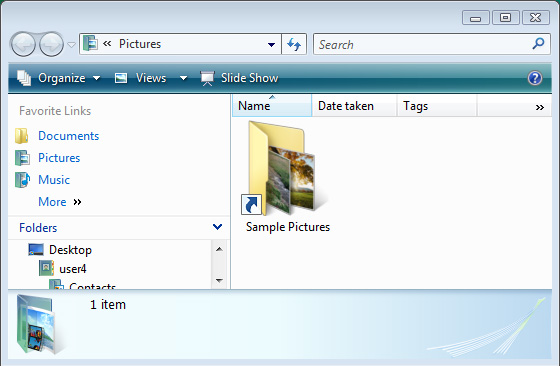
Task: Click the Organize stacked pages icon
Action: [x=24, y=77]
